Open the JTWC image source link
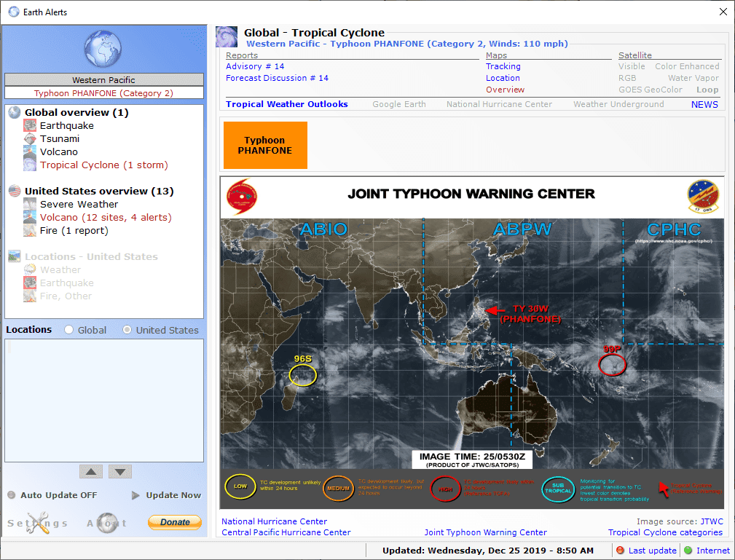 tap(712, 521)
